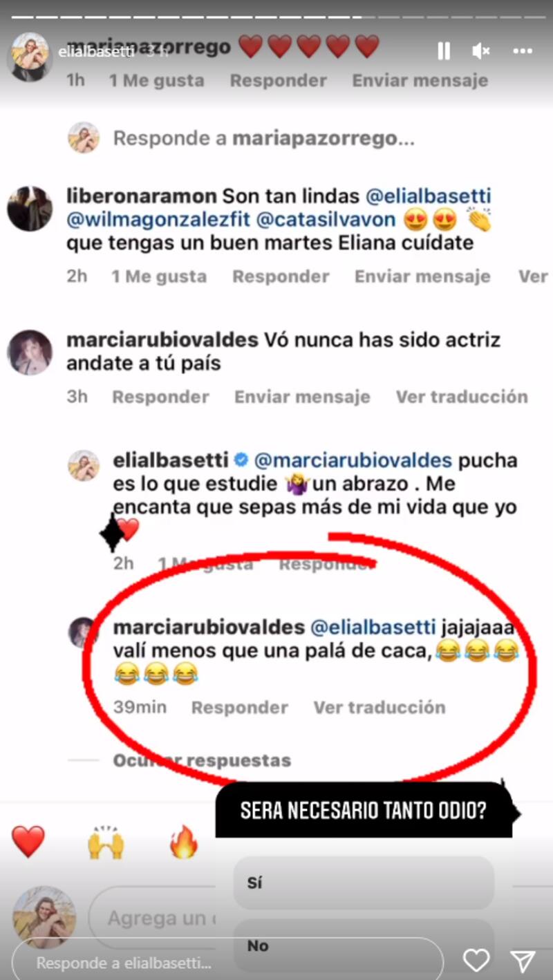Send the red heart quick reaction

coord(28,842)
